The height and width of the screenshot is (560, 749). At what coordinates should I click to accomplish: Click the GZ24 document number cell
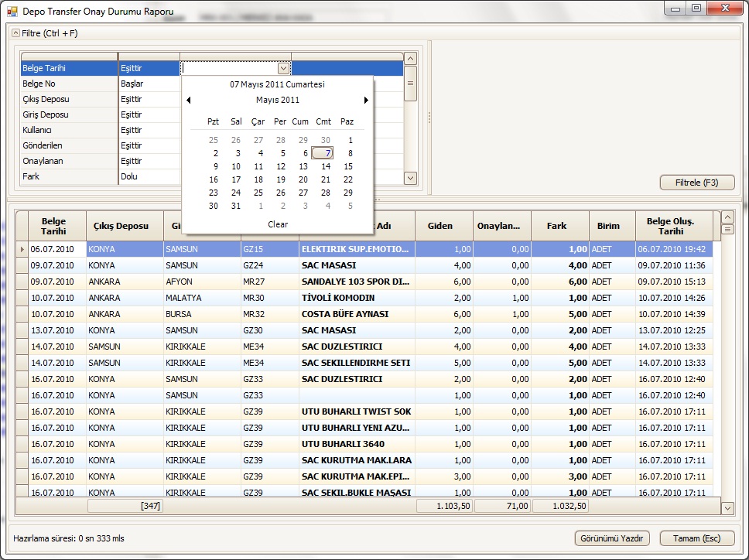[270, 265]
